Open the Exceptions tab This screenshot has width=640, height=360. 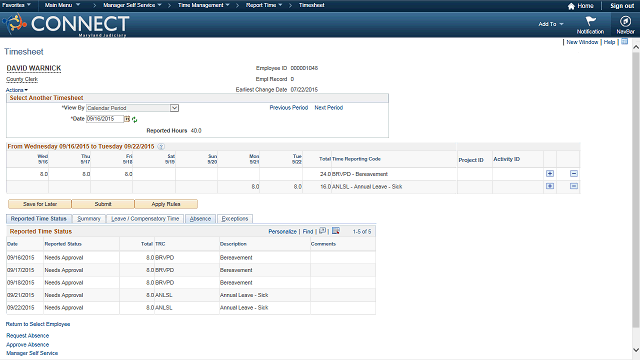point(235,219)
